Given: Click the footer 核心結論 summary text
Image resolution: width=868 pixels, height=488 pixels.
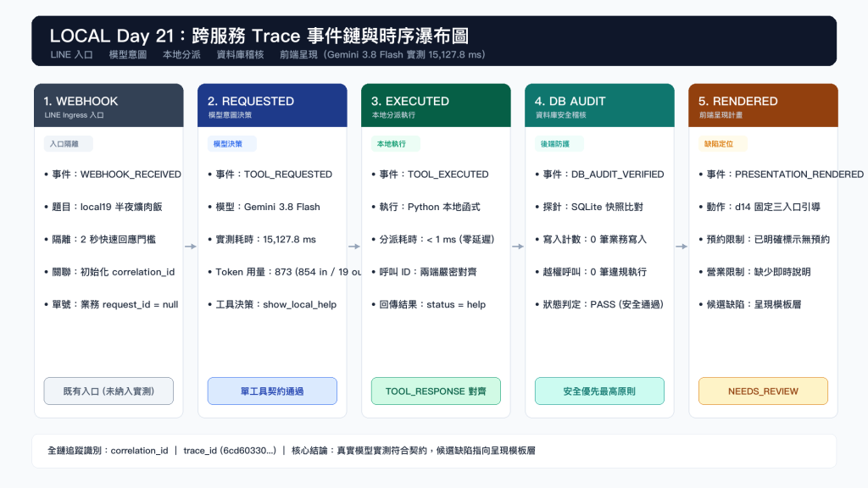Looking at the screenshot, I should [x=414, y=451].
